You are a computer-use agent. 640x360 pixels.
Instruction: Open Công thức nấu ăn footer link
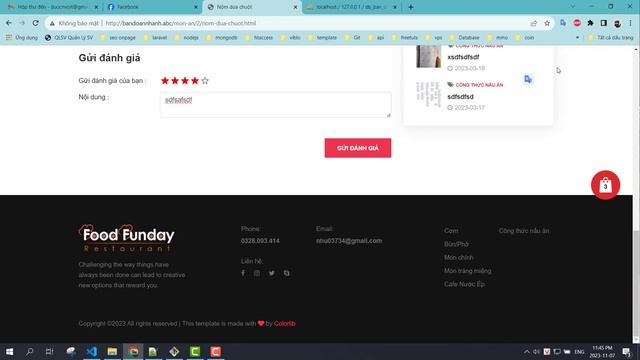tap(524, 231)
